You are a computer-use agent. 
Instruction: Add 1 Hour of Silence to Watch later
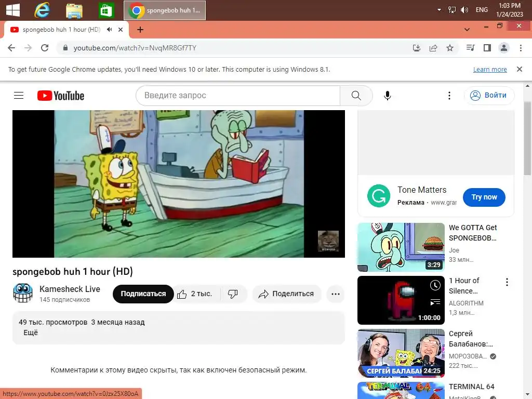435,285
